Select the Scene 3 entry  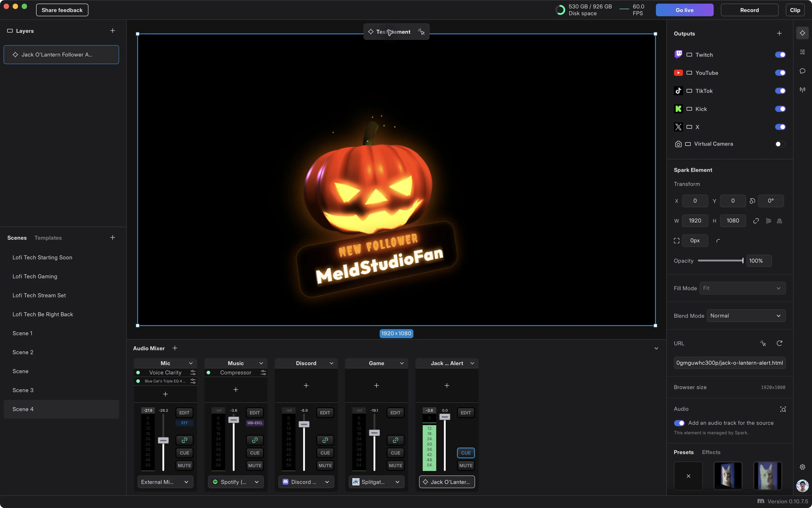pyautogui.click(x=61, y=390)
